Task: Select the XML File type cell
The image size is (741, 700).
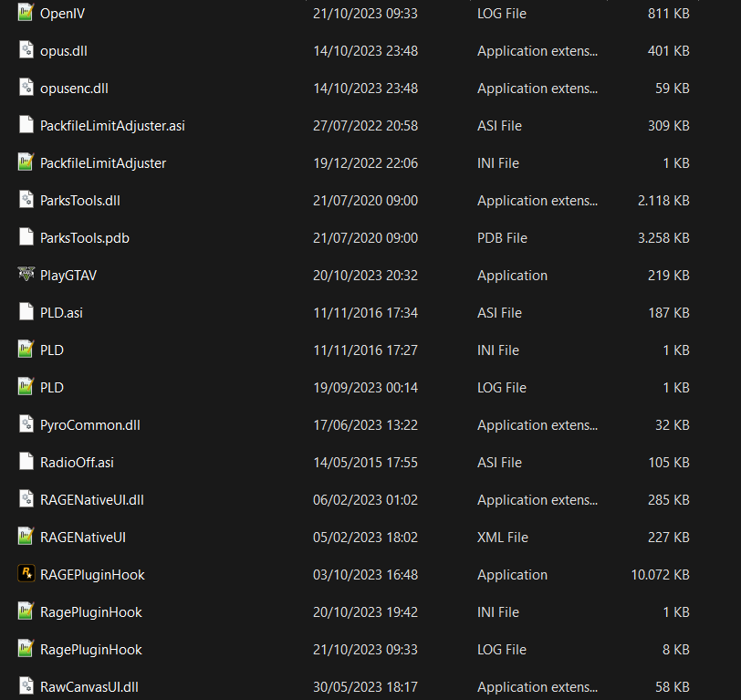Action: pyautogui.click(x=502, y=538)
